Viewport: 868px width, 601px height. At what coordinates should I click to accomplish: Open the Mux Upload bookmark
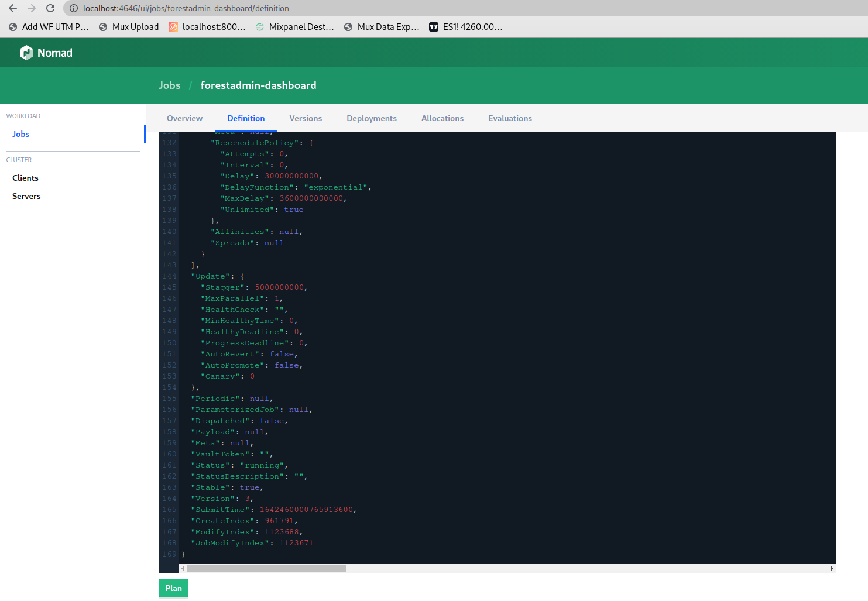[x=129, y=27]
